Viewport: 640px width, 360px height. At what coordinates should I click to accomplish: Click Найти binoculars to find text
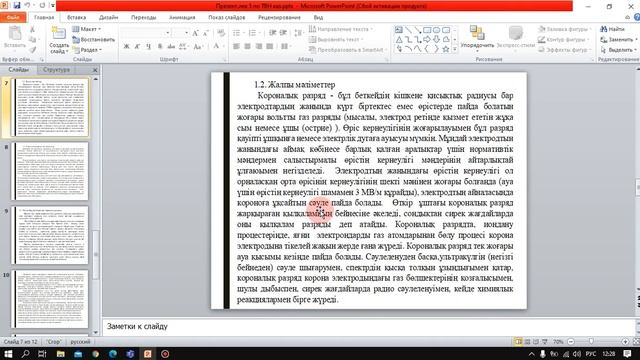(x=613, y=29)
